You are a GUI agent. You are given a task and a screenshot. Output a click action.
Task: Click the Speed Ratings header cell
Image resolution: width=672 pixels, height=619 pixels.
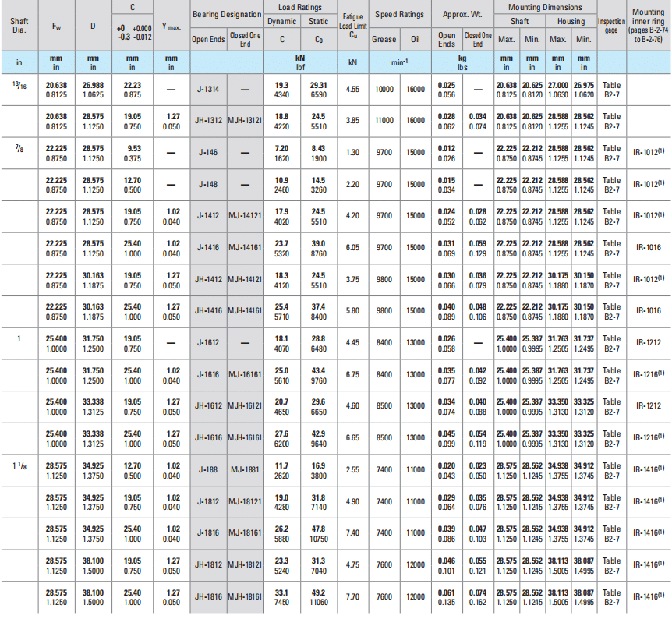coord(399,14)
